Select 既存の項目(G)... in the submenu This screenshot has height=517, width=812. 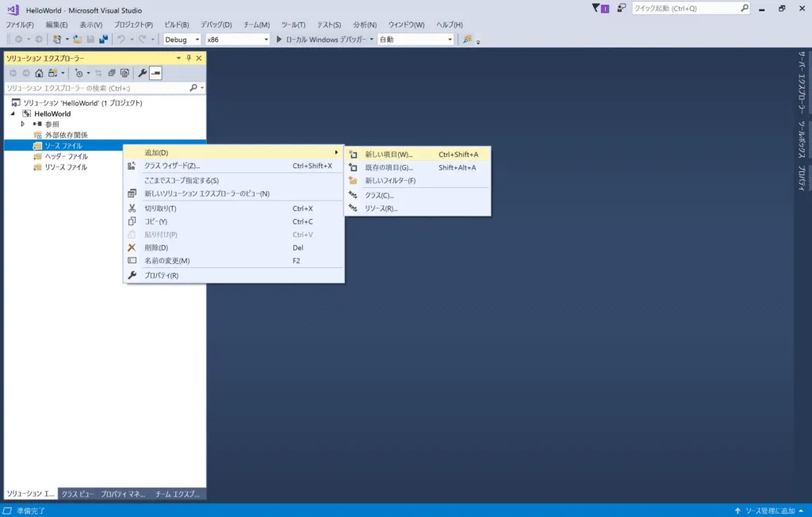(417, 167)
